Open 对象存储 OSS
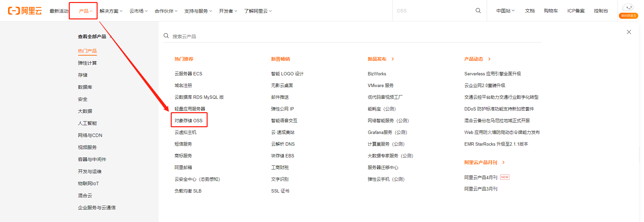The image size is (644, 222). [x=189, y=121]
